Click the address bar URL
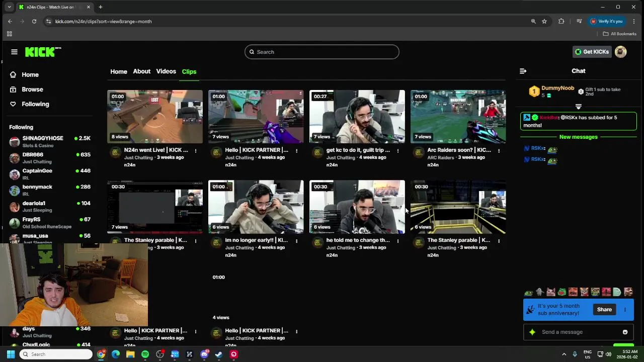Screen dimensions: 644x362 pyautogui.click(x=103, y=21)
